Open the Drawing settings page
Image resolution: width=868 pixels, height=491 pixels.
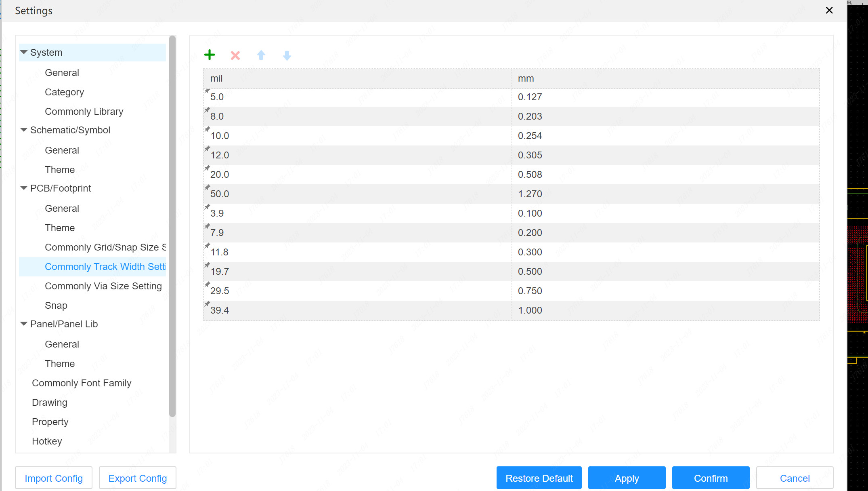50,402
